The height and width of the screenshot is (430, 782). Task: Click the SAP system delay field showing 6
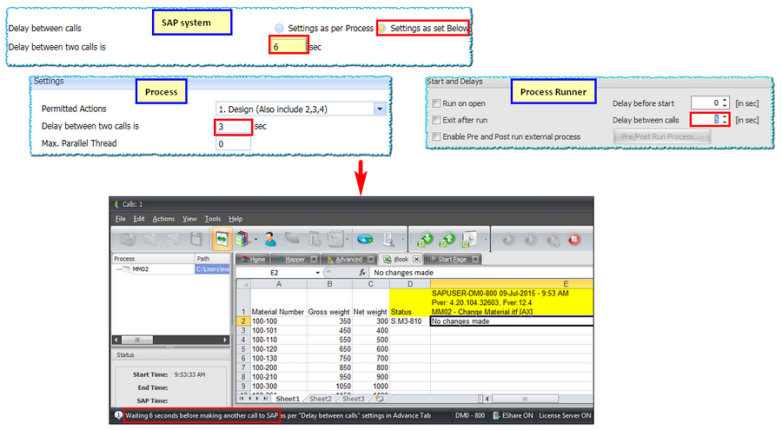pyautogui.click(x=288, y=47)
